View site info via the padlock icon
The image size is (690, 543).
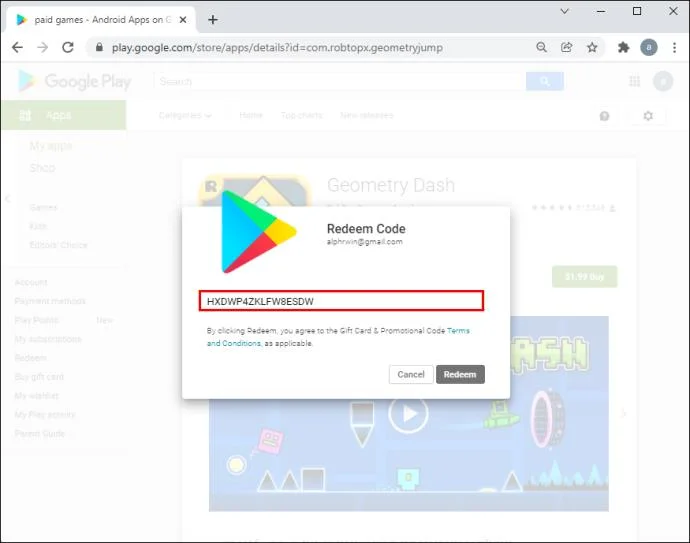[99, 47]
